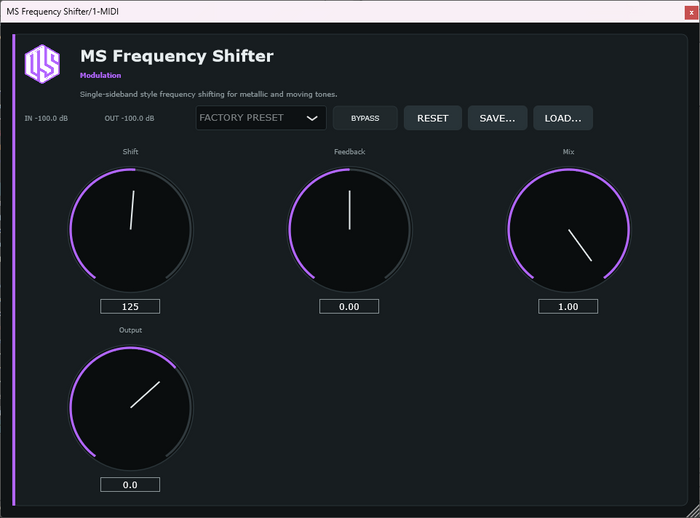The height and width of the screenshot is (518, 700).
Task: Click the LOAD... button
Action: (563, 118)
